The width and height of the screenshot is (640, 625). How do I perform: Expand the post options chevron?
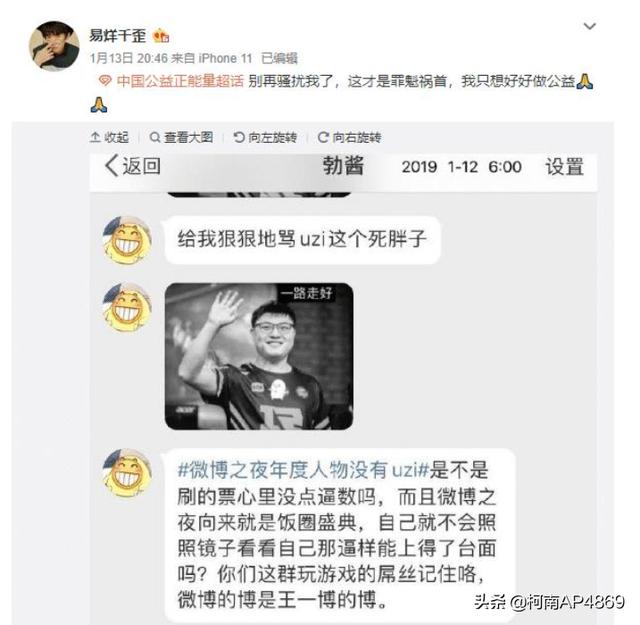(x=589, y=27)
